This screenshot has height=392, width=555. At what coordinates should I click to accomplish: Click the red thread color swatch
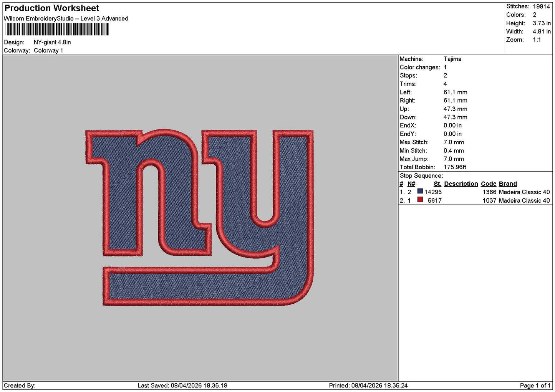pyautogui.click(x=420, y=200)
